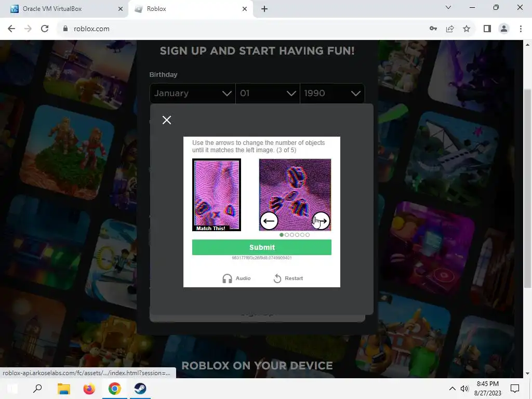Select the first filled progress dot

click(282, 235)
